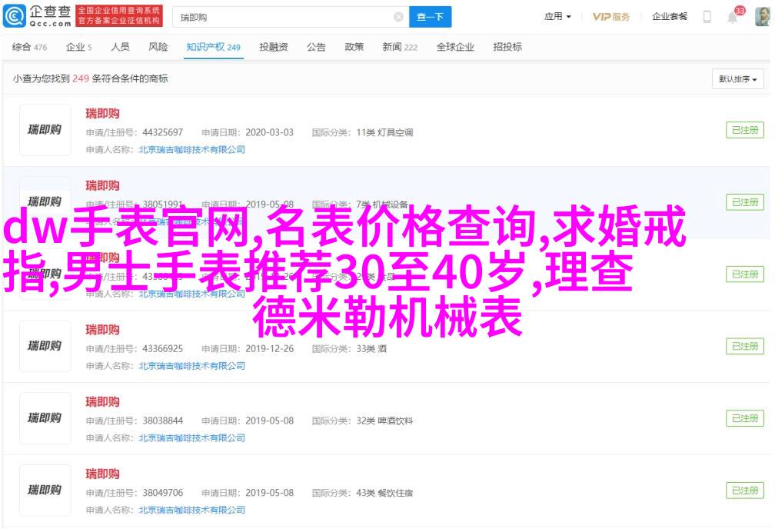The height and width of the screenshot is (532, 775).
Task: Switch to the 招投标 tab
Action: [x=507, y=47]
